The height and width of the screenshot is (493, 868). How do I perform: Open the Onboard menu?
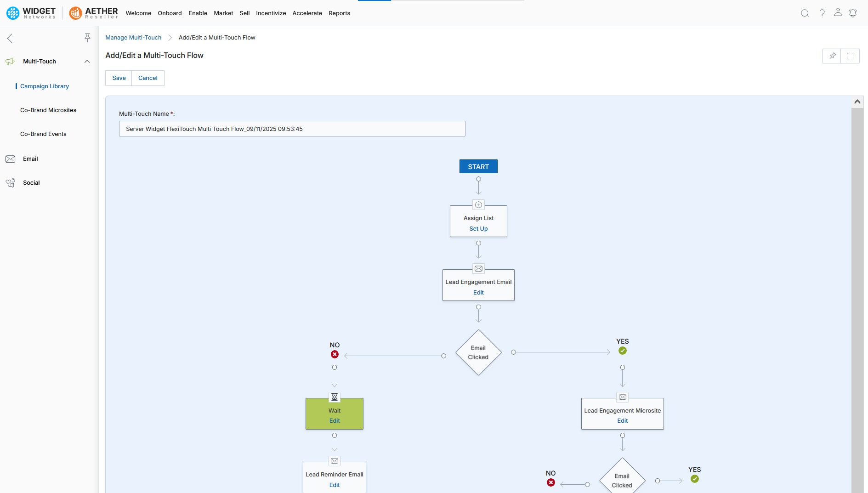point(170,13)
